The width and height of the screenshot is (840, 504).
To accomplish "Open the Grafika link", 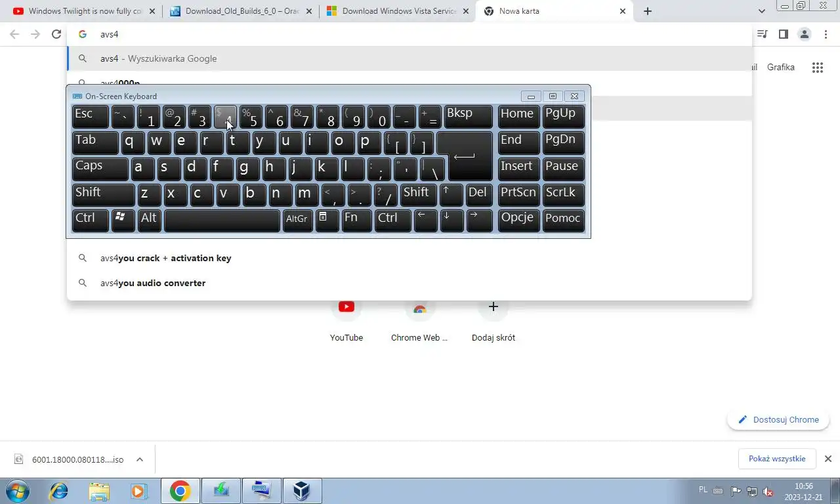I will 781,67.
